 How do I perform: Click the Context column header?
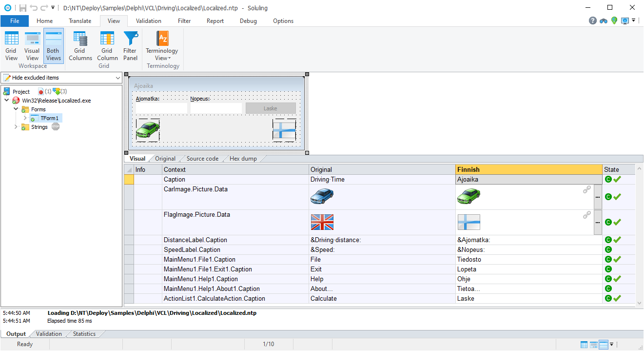pyautogui.click(x=235, y=169)
